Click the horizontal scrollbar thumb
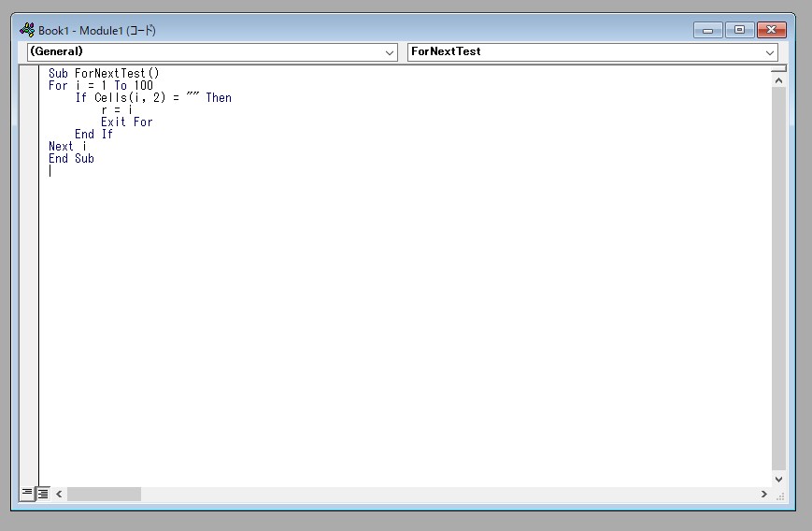The height and width of the screenshot is (531, 812). point(104,494)
